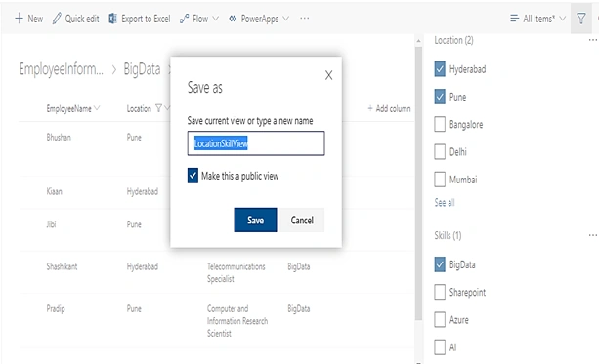Viewport: 599px width, 364px height.
Task: Click BigData cell in Pradip row
Action: click(299, 308)
